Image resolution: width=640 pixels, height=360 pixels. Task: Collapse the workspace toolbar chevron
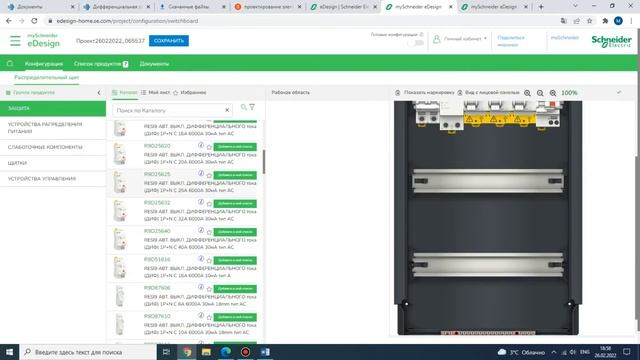(619, 93)
